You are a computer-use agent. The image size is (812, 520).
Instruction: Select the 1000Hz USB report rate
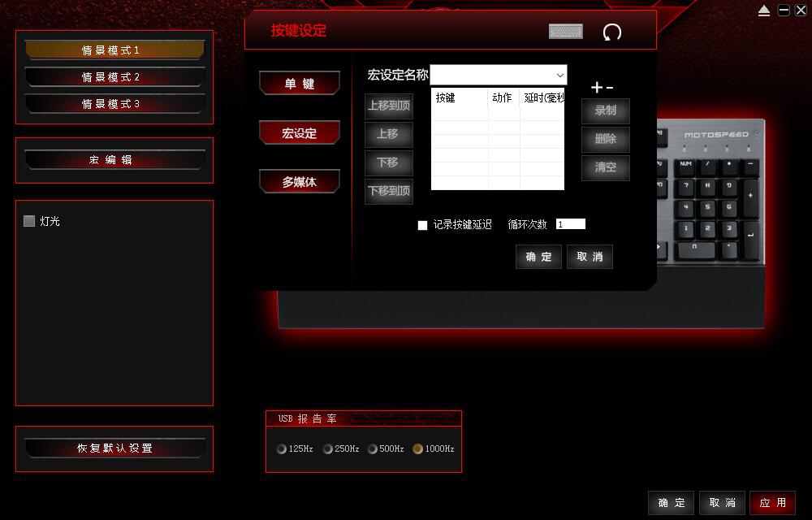[x=418, y=449]
